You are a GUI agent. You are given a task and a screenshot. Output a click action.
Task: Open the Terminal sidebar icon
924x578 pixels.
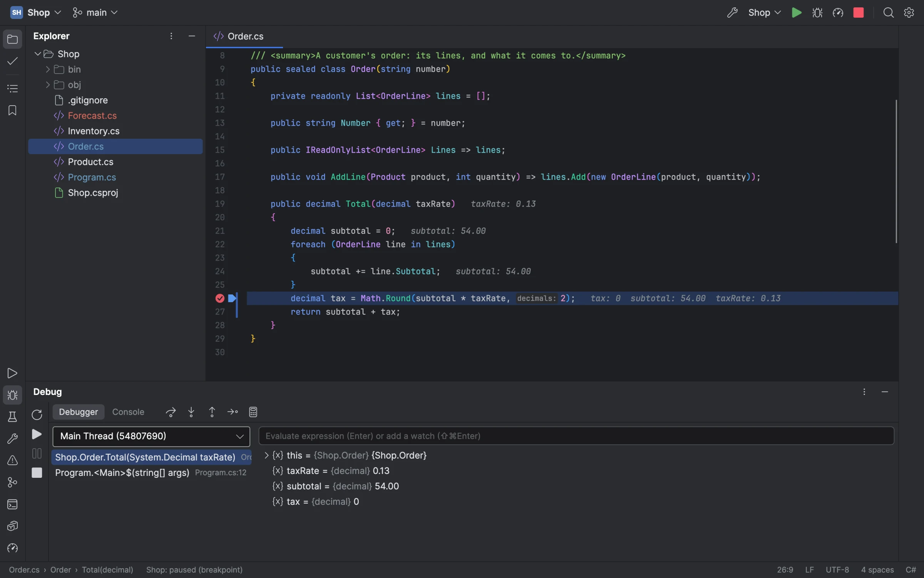point(12,504)
